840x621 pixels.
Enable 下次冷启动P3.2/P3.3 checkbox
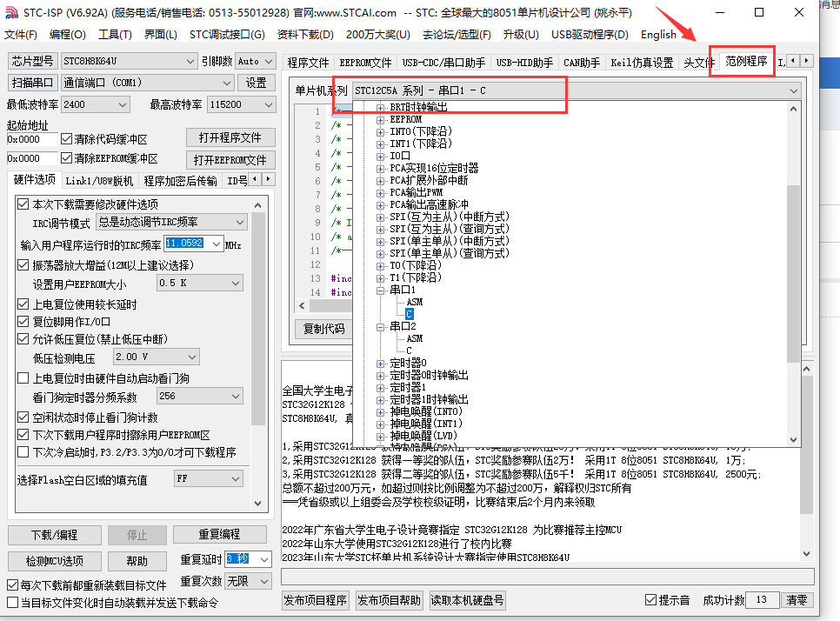coord(23,452)
